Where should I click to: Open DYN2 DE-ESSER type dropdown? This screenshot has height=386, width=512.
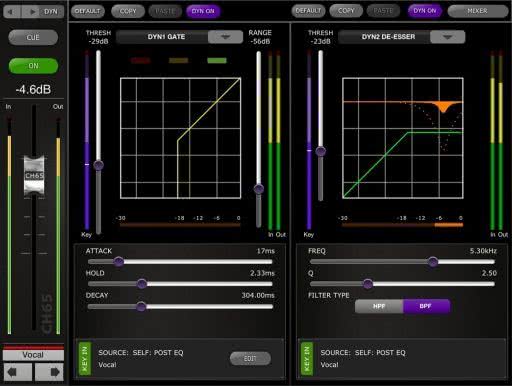[x=447, y=37]
